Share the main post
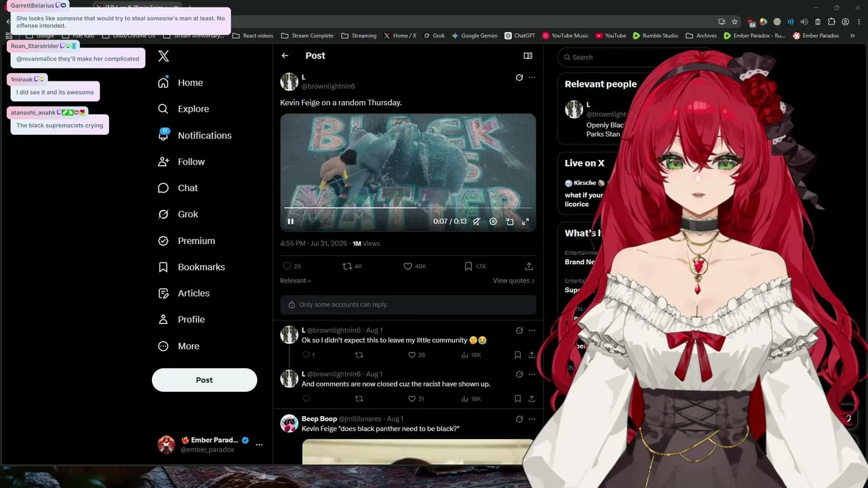This screenshot has height=488, width=868. click(x=529, y=266)
